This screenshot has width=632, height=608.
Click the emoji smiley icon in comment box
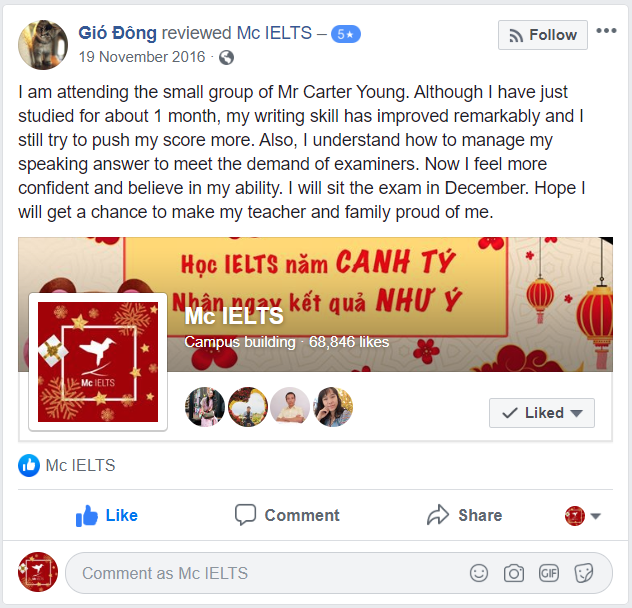(478, 573)
